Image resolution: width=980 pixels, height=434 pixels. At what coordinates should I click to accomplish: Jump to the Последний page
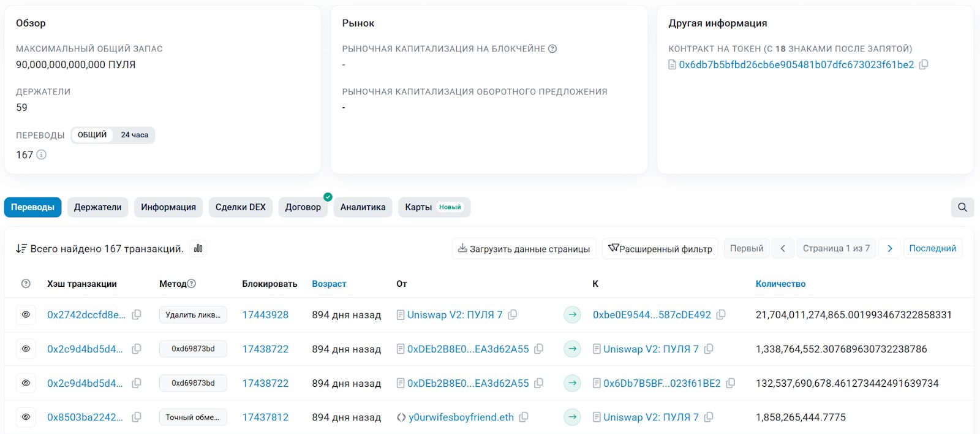tap(933, 248)
